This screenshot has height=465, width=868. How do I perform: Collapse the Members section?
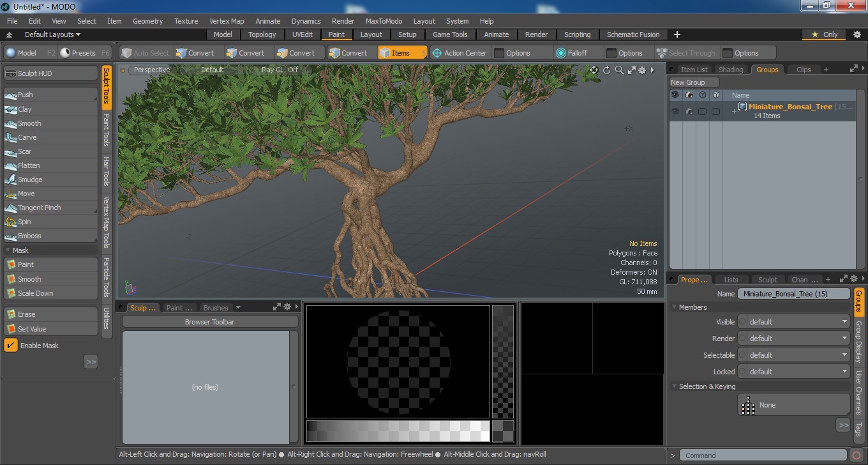(x=674, y=307)
